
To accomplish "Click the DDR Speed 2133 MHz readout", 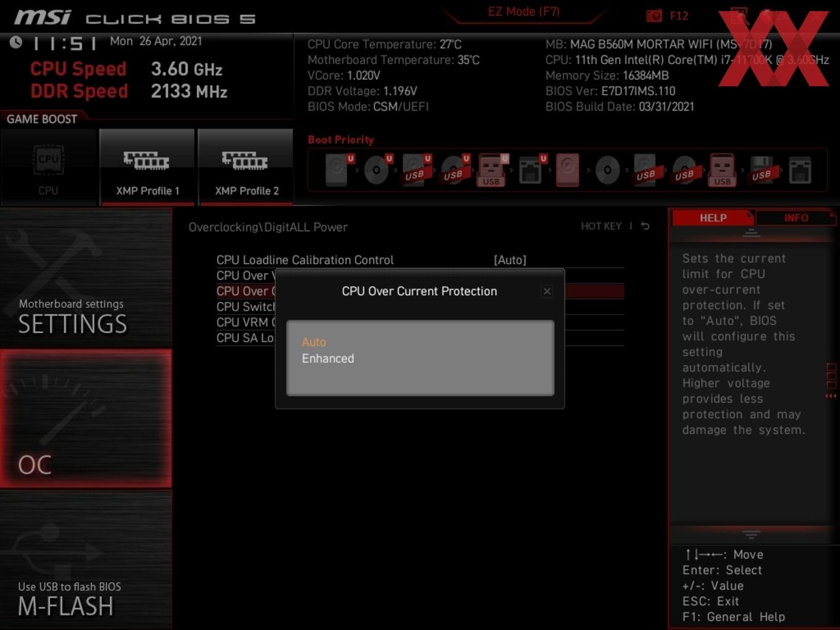I will pos(128,91).
